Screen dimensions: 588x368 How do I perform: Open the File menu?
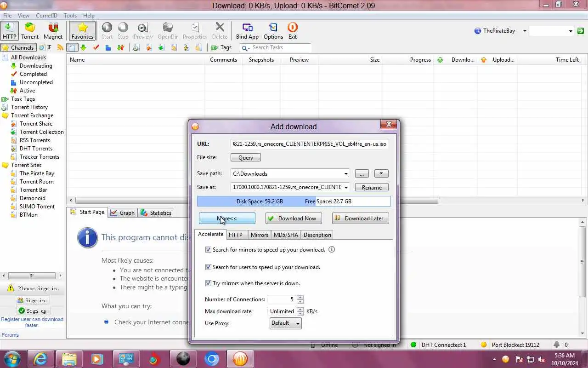click(x=7, y=15)
